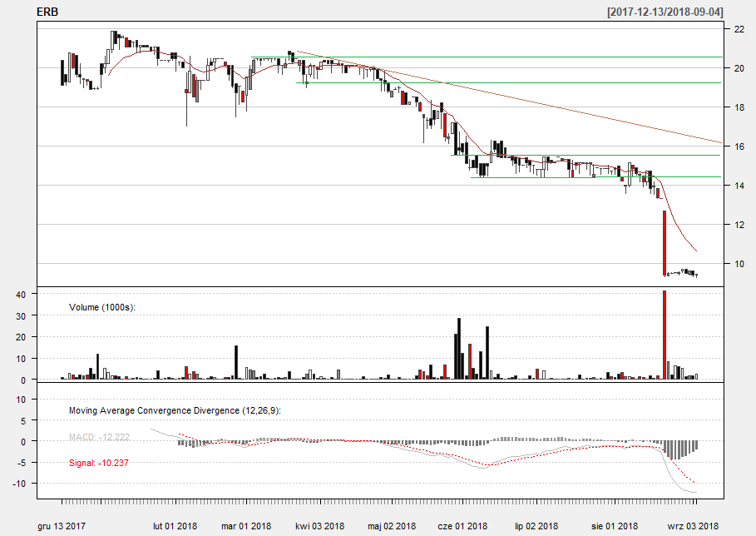The width and height of the screenshot is (756, 536).
Task: Click the date label sie 01 2018
Action: point(615,526)
